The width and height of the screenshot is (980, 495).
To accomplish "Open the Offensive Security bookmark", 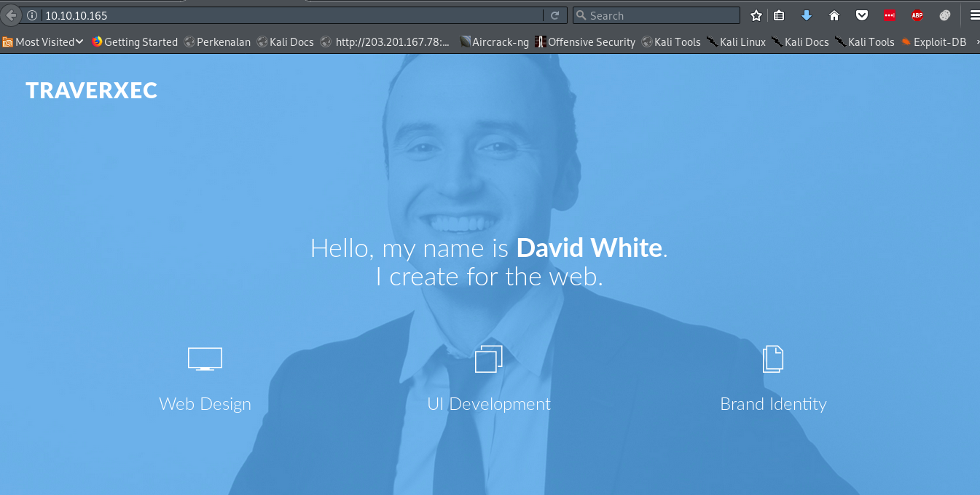I will (585, 42).
